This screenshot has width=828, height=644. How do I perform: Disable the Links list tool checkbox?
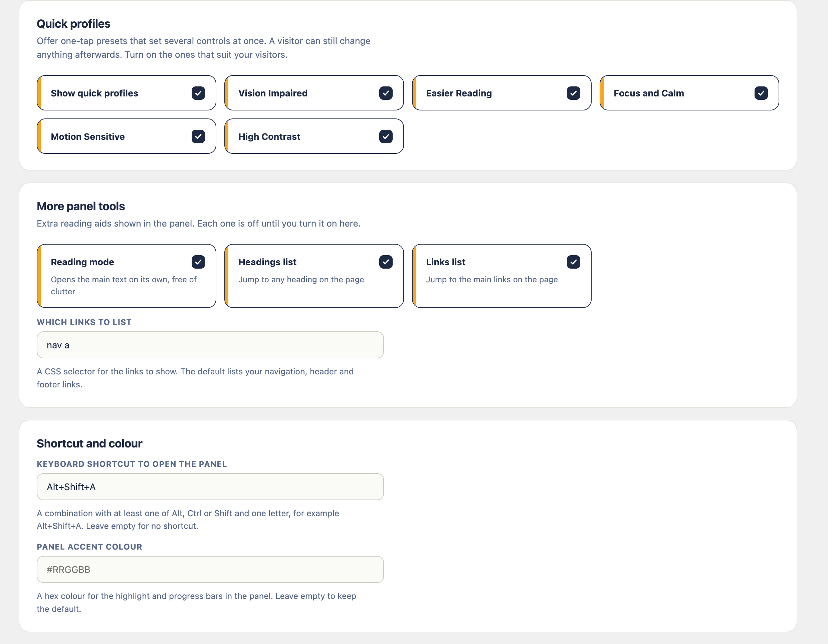click(x=574, y=262)
